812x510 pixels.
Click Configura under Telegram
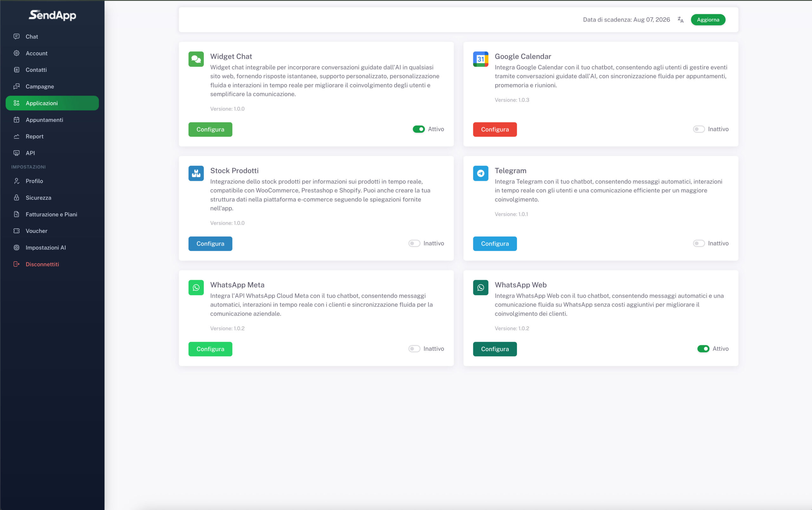(x=495, y=243)
